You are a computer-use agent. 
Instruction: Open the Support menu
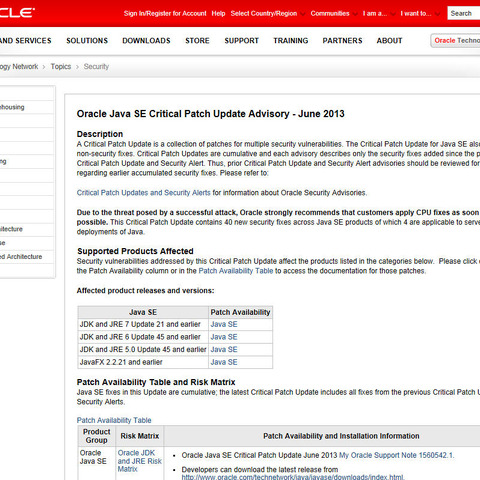pyautogui.click(x=242, y=41)
